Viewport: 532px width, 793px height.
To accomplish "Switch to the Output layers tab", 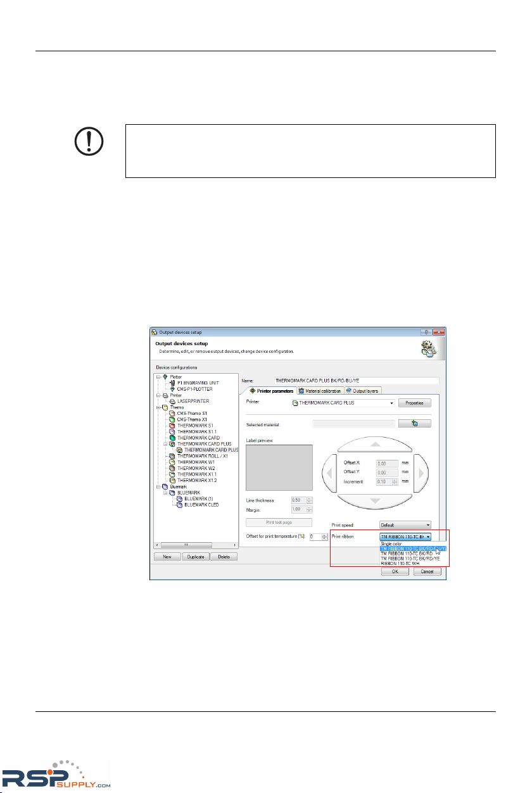I will (363, 391).
